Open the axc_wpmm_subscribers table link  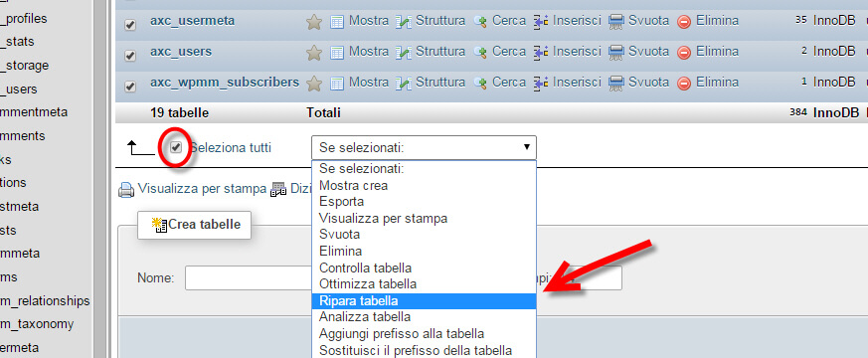tap(224, 83)
